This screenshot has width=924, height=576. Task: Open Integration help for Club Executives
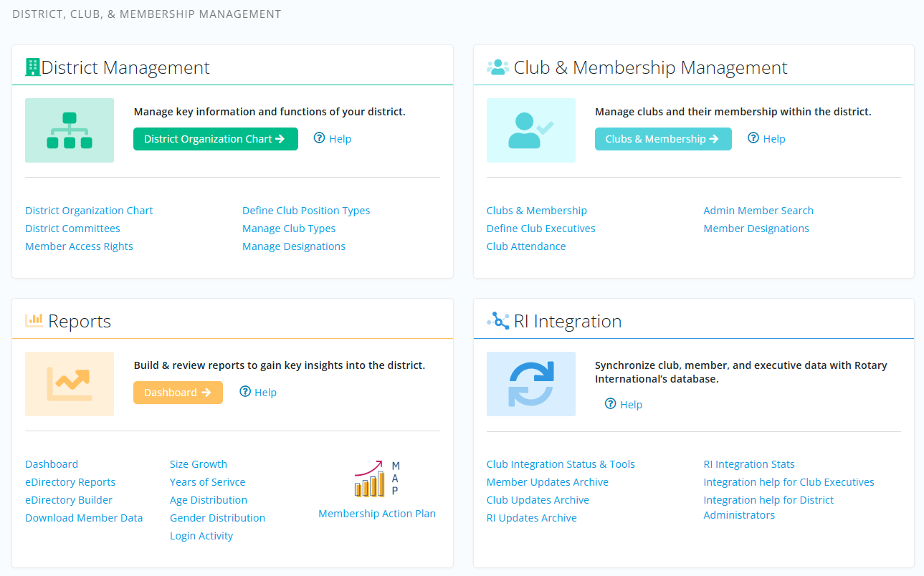click(789, 482)
